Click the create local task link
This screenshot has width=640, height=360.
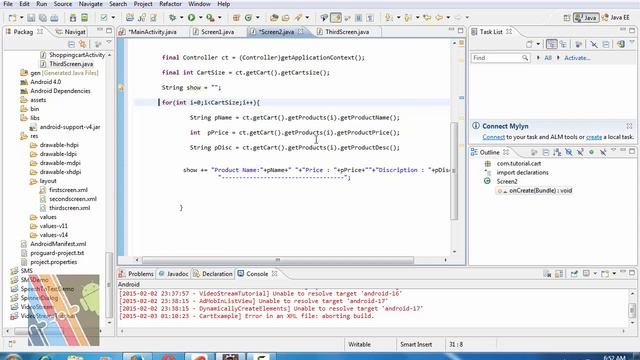(x=593, y=137)
